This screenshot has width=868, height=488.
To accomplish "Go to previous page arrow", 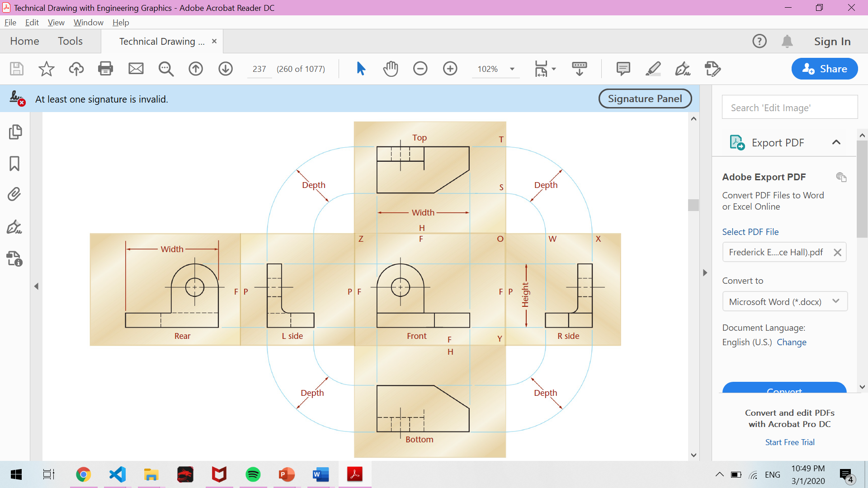I will (196, 69).
